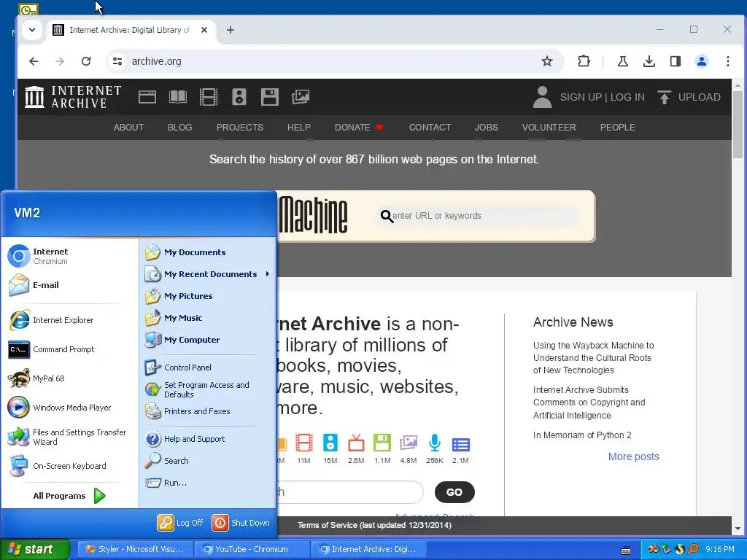The width and height of the screenshot is (747, 560).
Task: Open the Texts book icon in Archive header
Action: point(178,97)
